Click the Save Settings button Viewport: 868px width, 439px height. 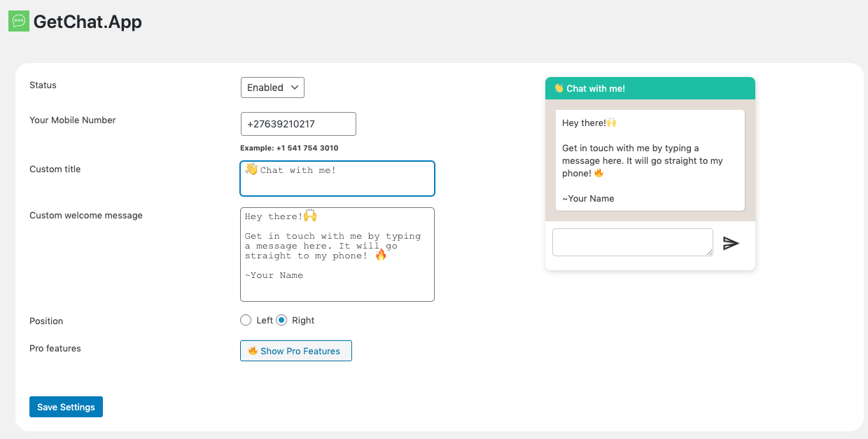tap(66, 407)
